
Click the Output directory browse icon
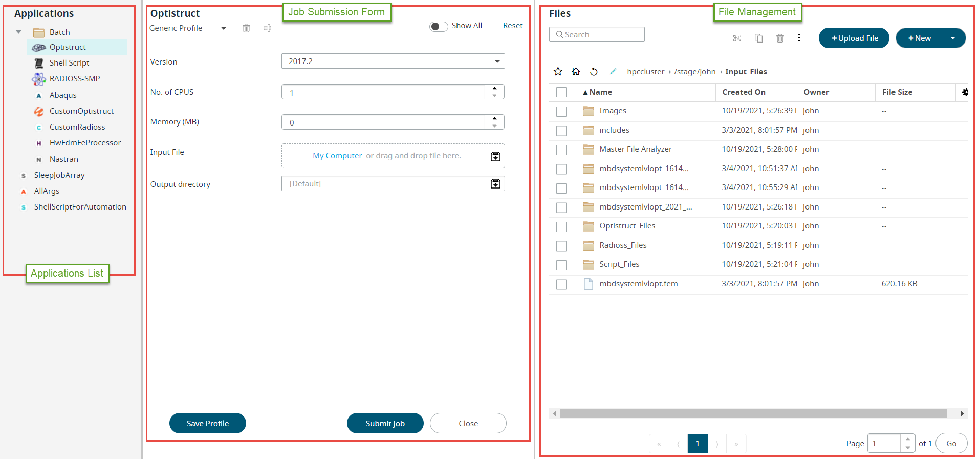coord(495,183)
